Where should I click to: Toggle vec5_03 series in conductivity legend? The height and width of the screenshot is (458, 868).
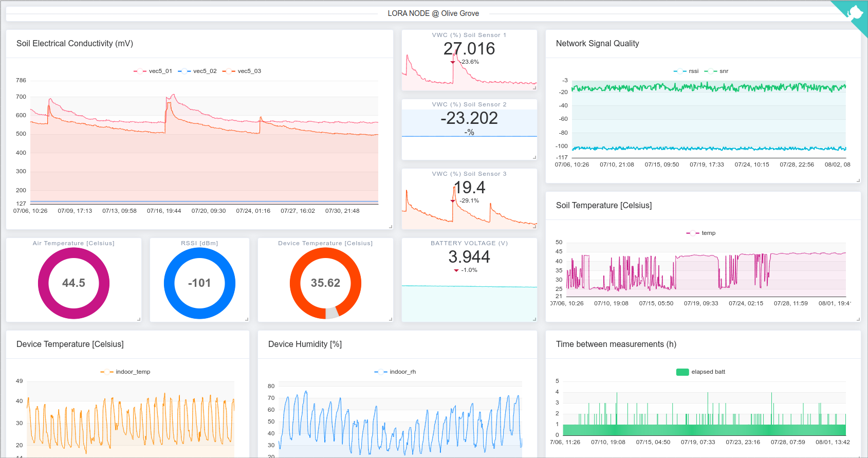(242, 71)
